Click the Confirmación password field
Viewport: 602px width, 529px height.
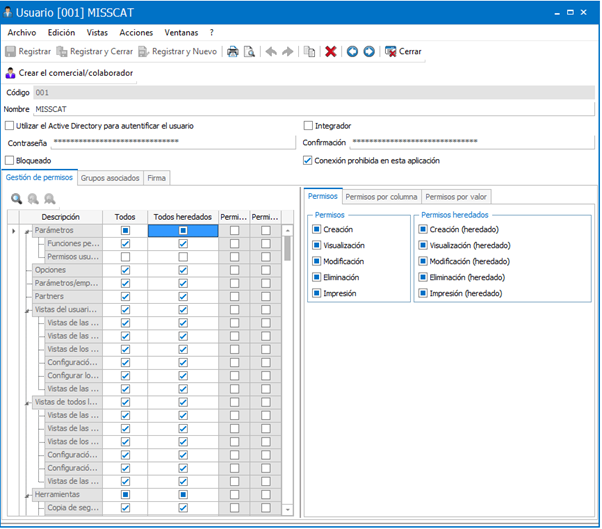(473, 142)
